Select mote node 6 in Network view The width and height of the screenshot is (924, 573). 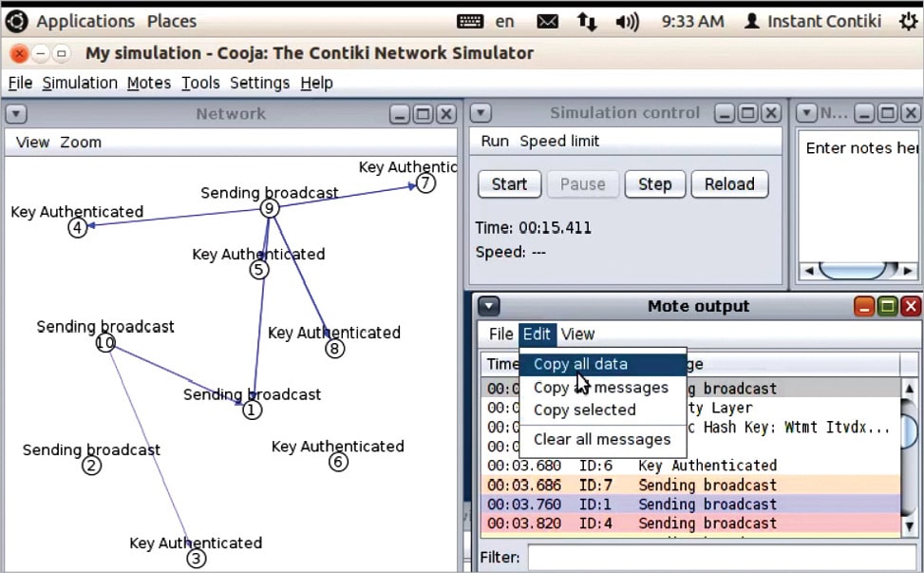[x=338, y=462]
